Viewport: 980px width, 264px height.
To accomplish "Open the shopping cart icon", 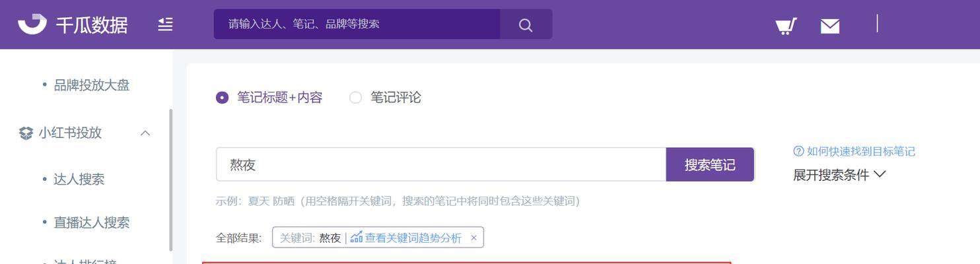I will click(786, 26).
